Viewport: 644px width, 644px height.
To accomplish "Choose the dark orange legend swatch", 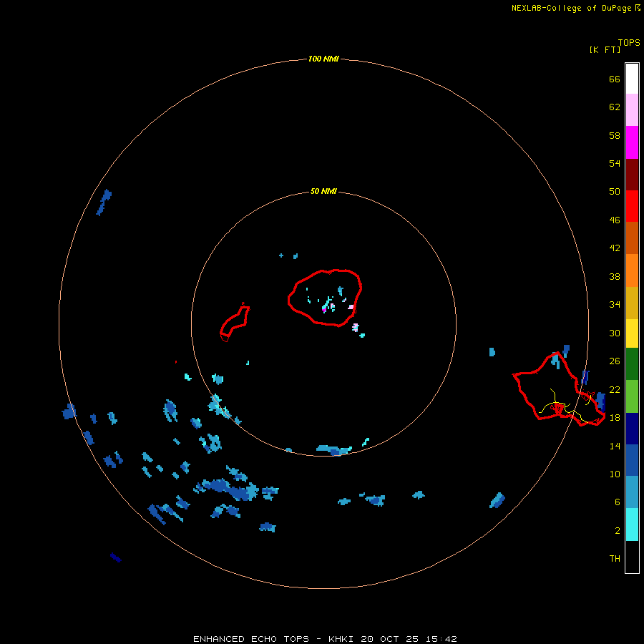I will pos(632,238).
